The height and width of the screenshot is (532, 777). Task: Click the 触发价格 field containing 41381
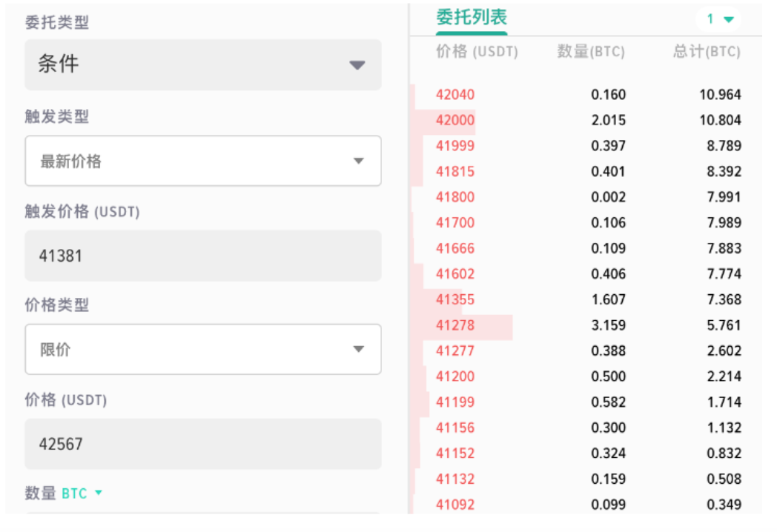pyautogui.click(x=203, y=256)
